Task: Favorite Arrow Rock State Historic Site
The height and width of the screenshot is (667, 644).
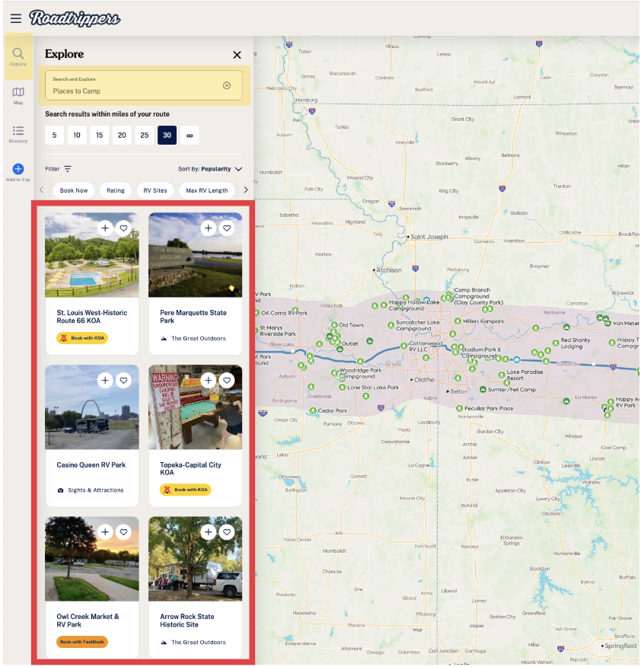Action: coord(227,531)
